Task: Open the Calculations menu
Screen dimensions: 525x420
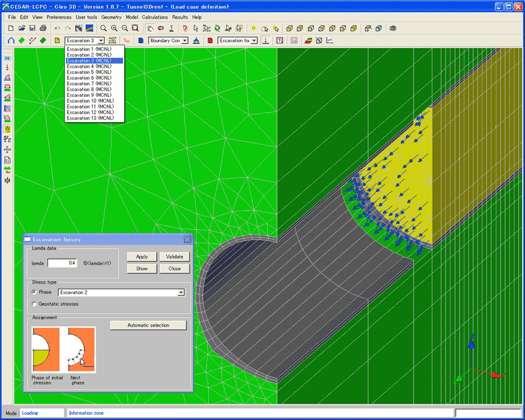Action: [x=155, y=17]
